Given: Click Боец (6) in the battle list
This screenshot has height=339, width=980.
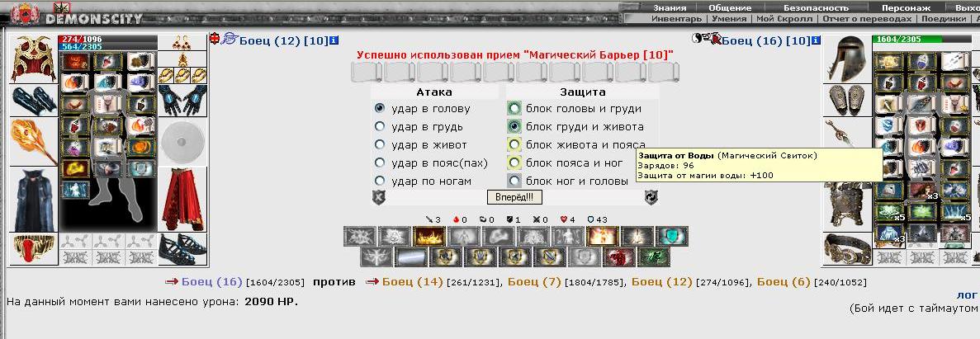Looking at the screenshot, I should (x=784, y=282).
